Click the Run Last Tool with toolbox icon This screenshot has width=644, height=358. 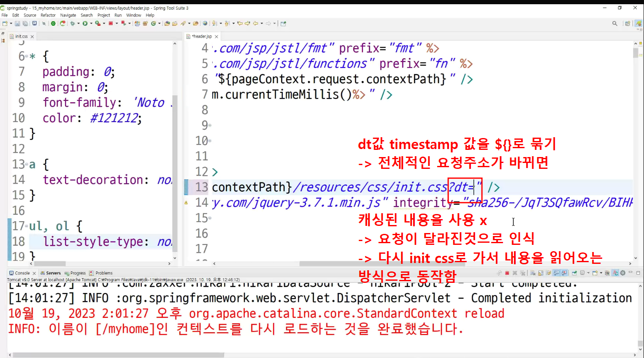97,23
